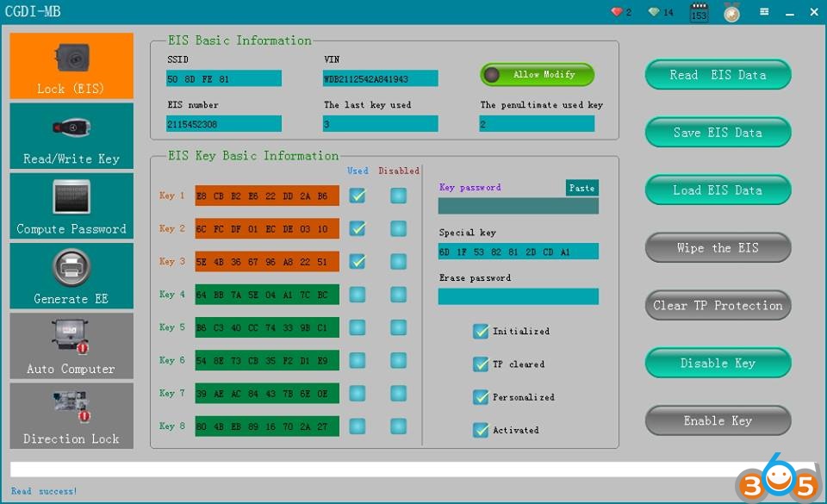827x504 pixels.
Task: Open the Direction Lock module
Action: [72, 415]
